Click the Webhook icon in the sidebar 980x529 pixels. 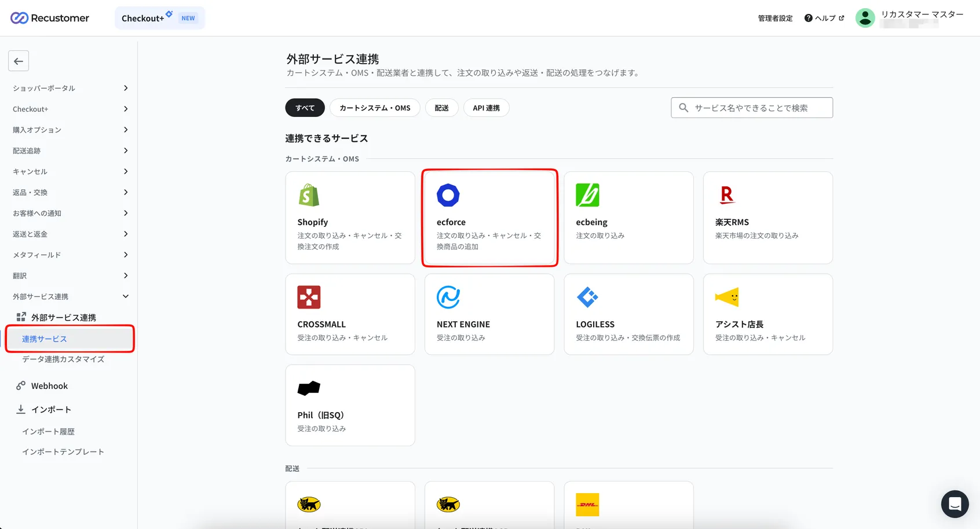tap(21, 385)
